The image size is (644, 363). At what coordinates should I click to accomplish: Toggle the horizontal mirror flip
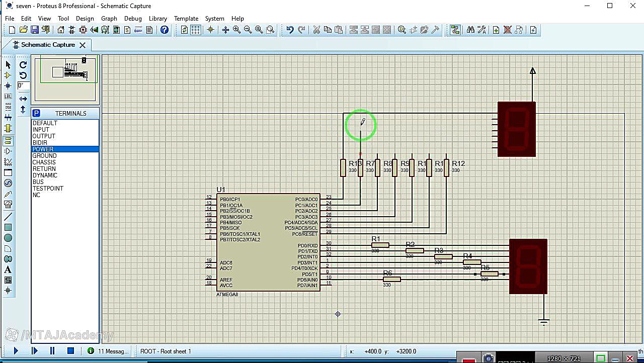(23, 99)
